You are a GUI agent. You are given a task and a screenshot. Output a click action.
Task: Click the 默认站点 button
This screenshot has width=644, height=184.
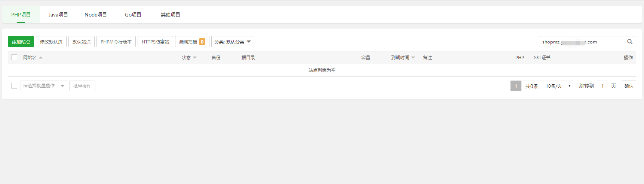click(82, 42)
